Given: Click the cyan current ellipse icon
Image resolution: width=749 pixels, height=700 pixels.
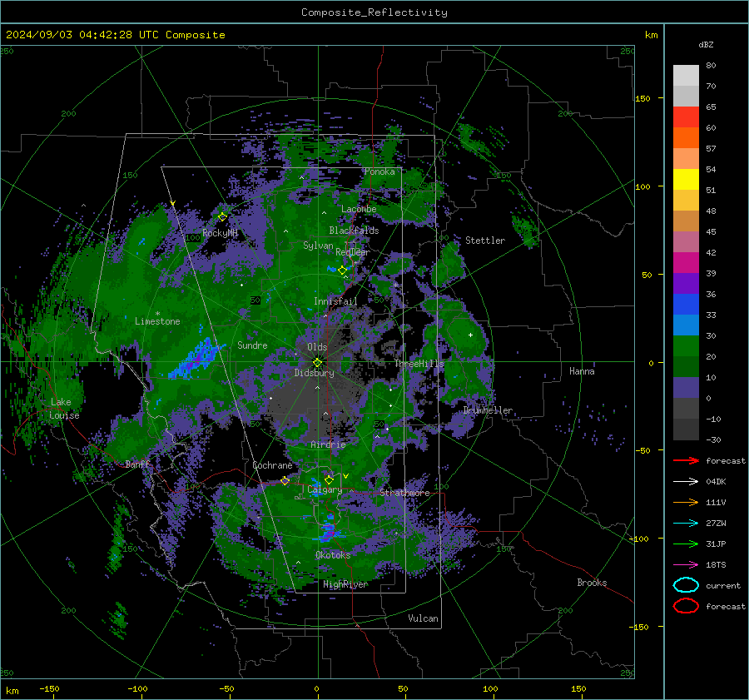Looking at the screenshot, I should click(x=686, y=585).
